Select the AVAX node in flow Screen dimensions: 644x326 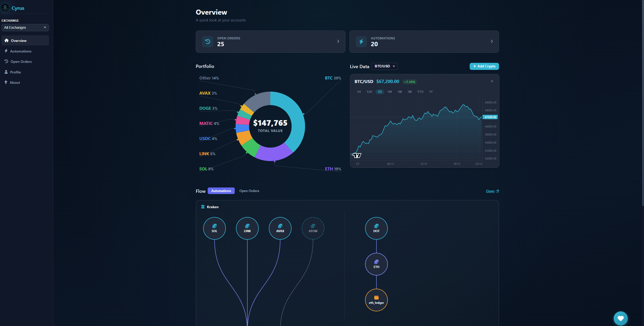pos(280,228)
